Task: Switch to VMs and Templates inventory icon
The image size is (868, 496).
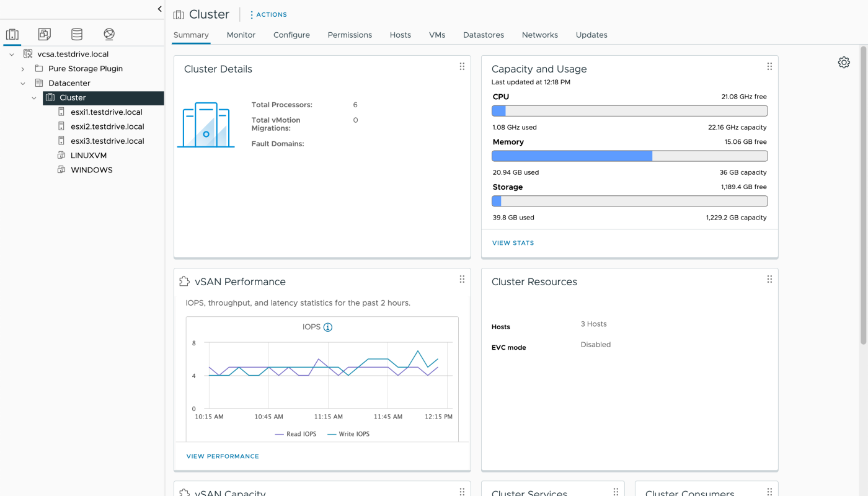Action: 45,34
